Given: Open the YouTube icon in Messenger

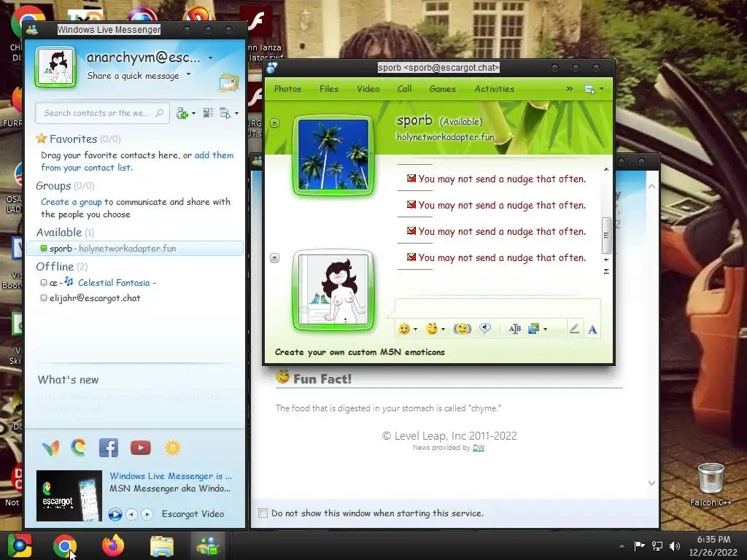Looking at the screenshot, I should click(x=141, y=448).
